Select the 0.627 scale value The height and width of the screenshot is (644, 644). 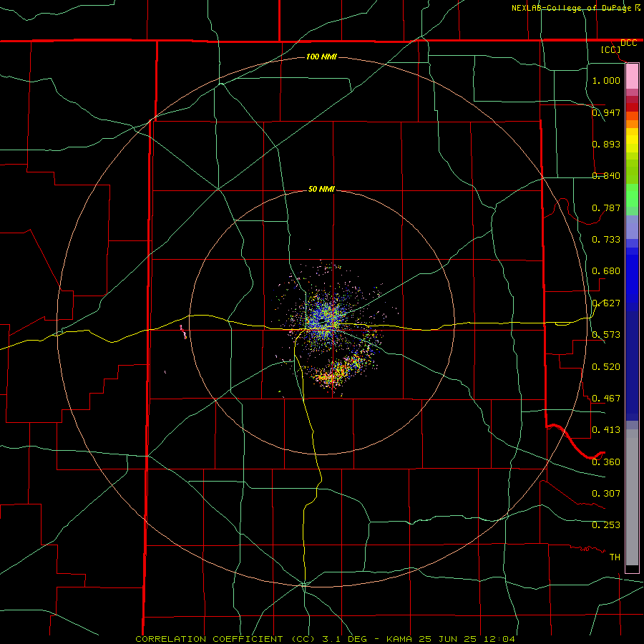coord(606,303)
